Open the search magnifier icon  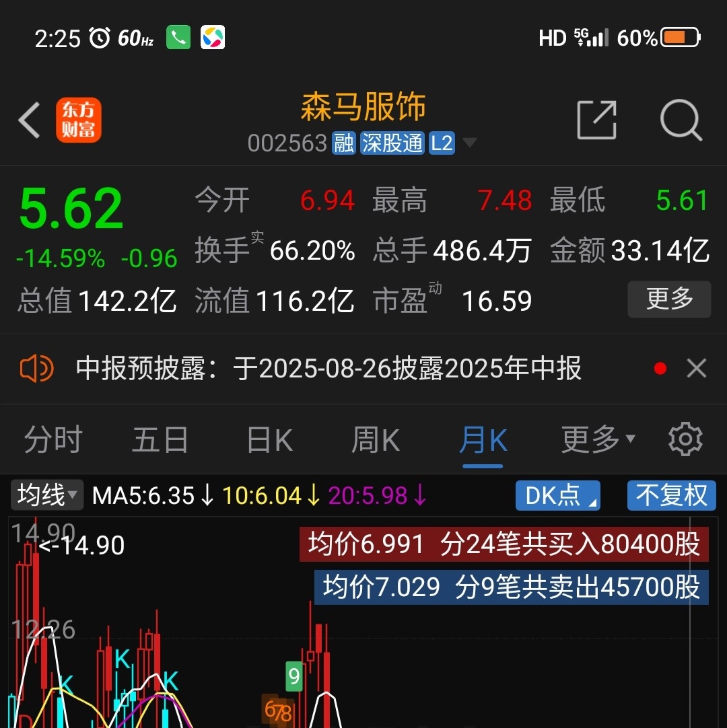tap(681, 120)
